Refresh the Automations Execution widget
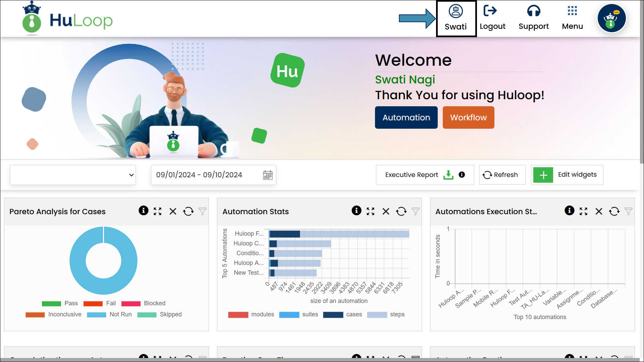Viewport: 644px width, 362px height. pyautogui.click(x=614, y=211)
